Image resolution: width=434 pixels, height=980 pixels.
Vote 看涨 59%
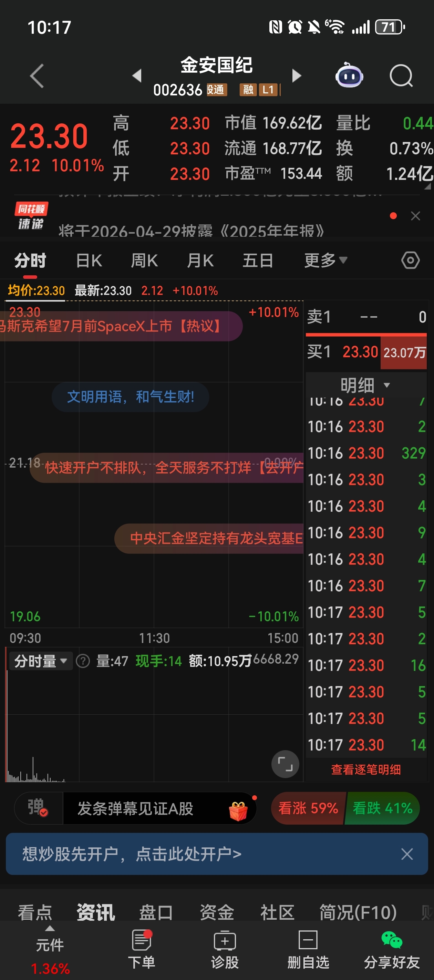(308, 808)
